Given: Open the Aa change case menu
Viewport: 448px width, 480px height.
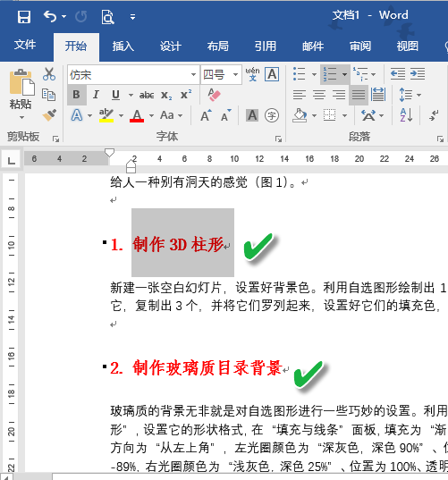Looking at the screenshot, I should pos(171,115).
